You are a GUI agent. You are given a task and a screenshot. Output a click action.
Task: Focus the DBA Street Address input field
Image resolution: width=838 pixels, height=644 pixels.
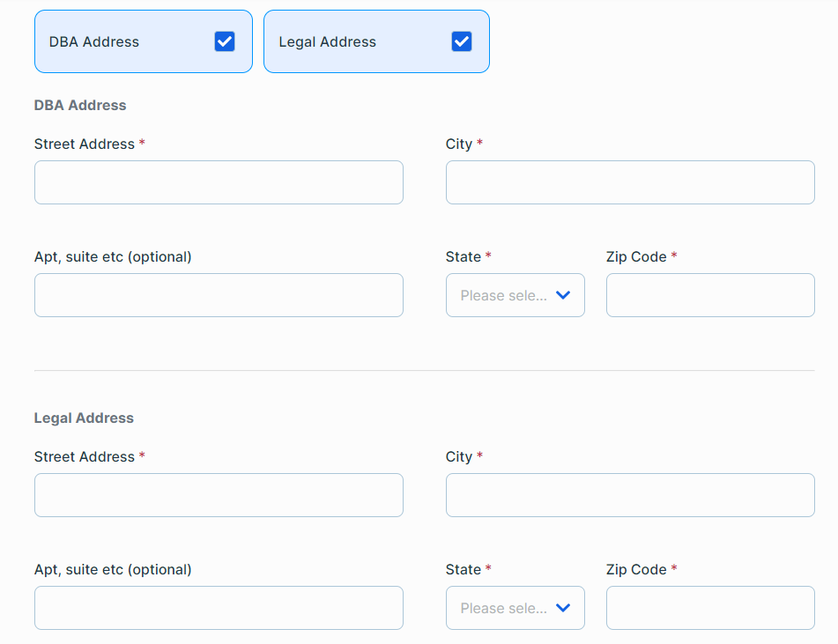point(219,182)
